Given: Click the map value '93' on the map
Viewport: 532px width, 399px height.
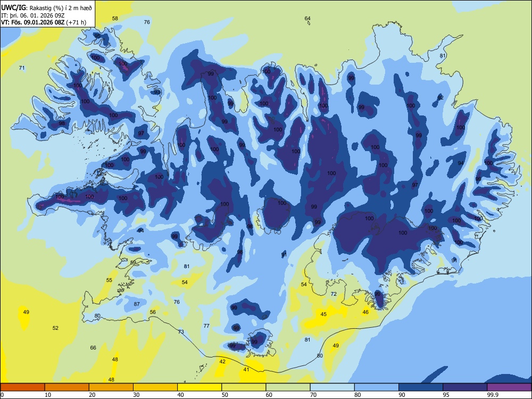Looking at the screenshot, I should tap(157, 92).
